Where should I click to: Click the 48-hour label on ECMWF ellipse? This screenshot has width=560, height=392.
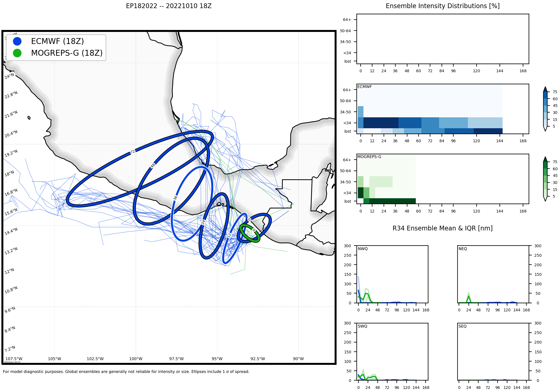[x=153, y=166]
